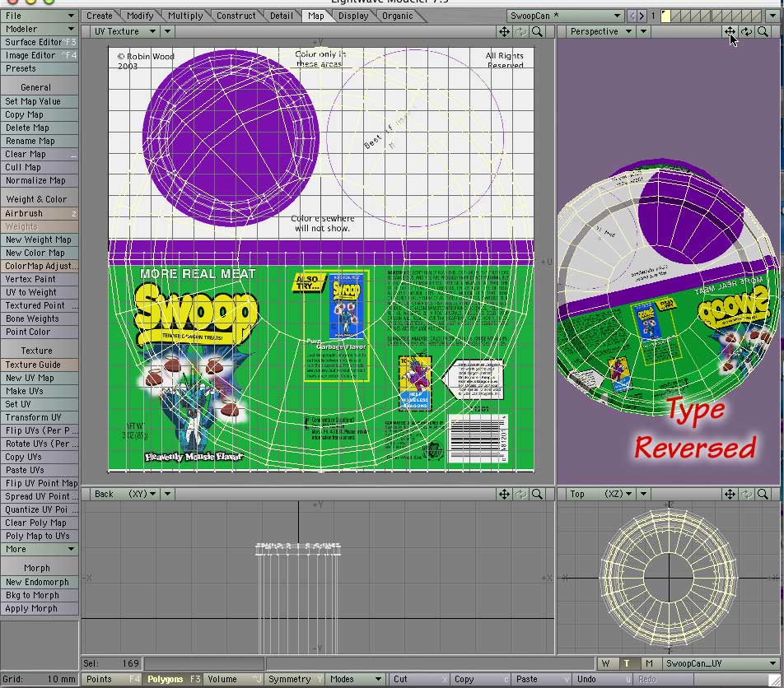Switch to the Multiply tab
Screen dimensions: 784x688
(x=185, y=16)
